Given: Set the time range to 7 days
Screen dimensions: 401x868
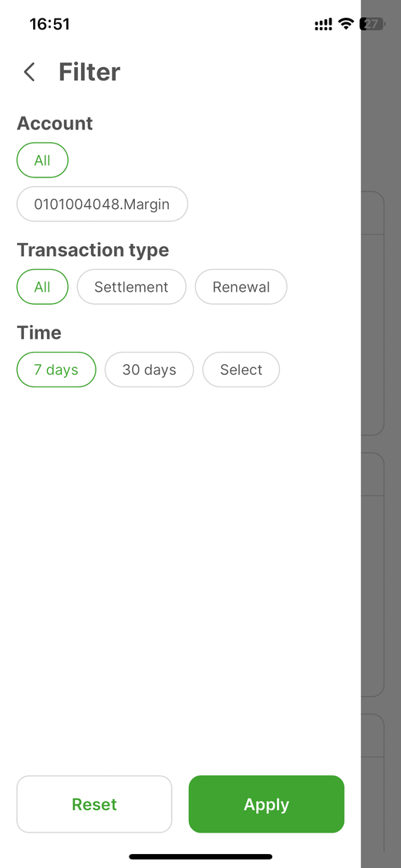Looking at the screenshot, I should (56, 370).
